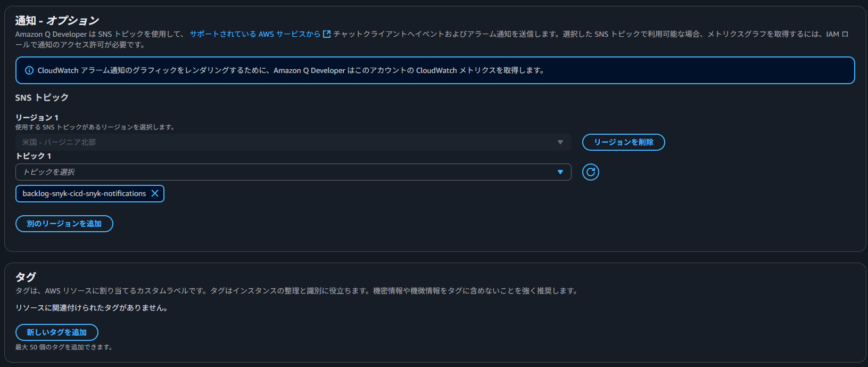
Task: Click the CloudWatch アラーム通知 info banner text
Action: click(x=291, y=70)
